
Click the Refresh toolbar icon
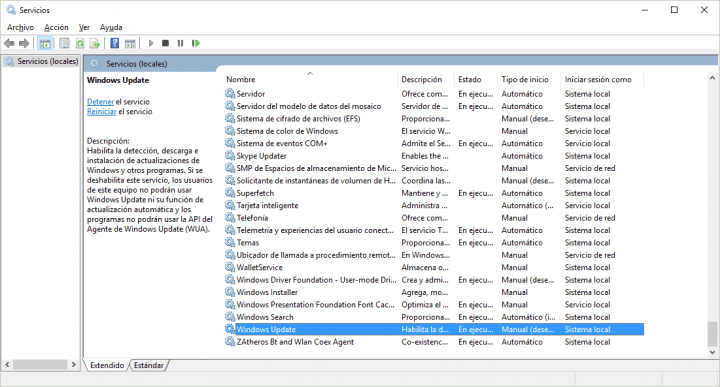pos(80,43)
